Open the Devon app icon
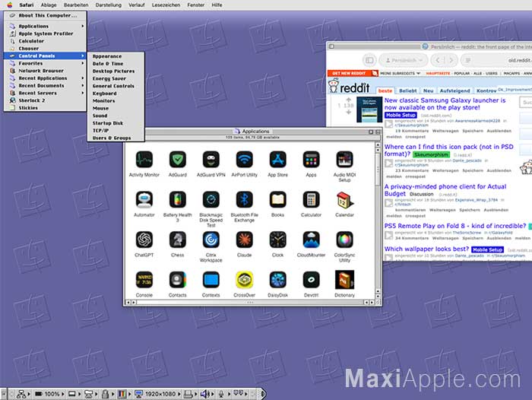Viewport: 532px width, 400px height. coord(311,280)
